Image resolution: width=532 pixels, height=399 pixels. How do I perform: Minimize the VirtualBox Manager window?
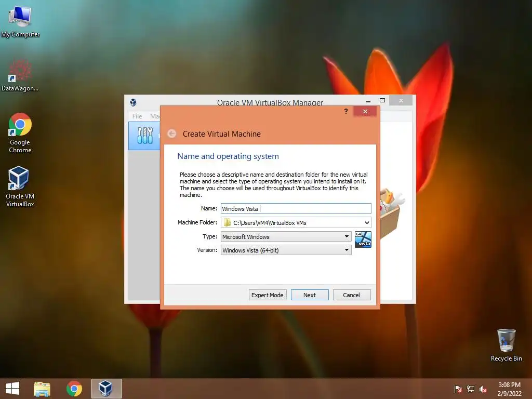click(x=368, y=101)
